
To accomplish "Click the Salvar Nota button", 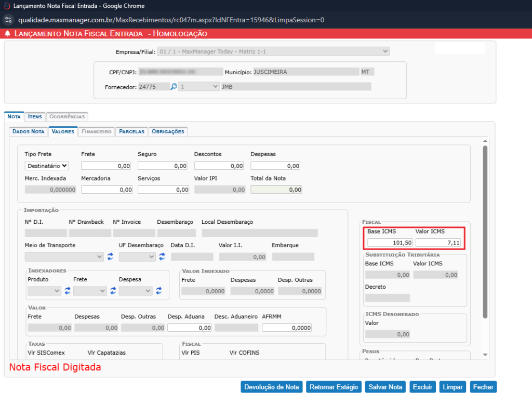I will pyautogui.click(x=385, y=387).
